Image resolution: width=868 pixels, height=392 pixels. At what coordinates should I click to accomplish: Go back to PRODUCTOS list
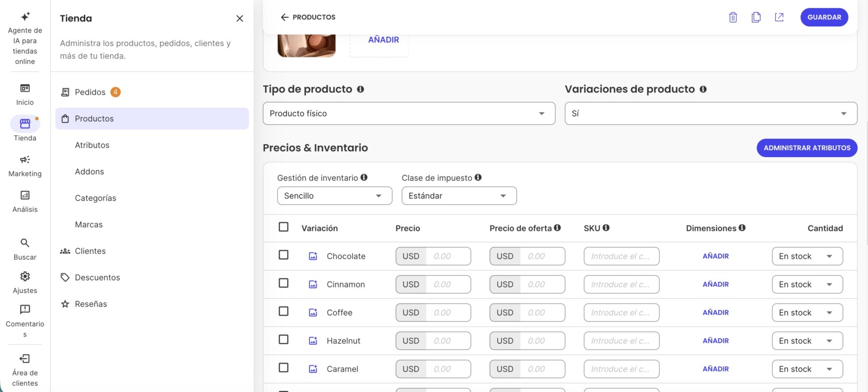[308, 17]
